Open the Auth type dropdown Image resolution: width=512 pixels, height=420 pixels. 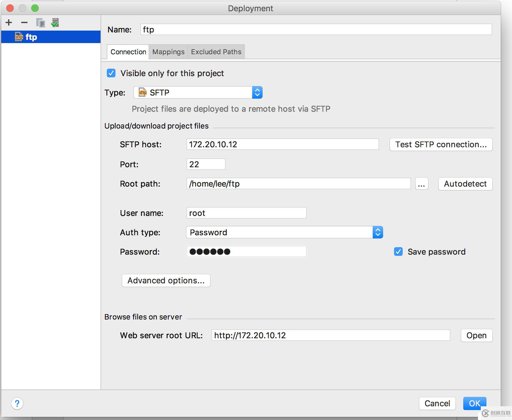(378, 232)
